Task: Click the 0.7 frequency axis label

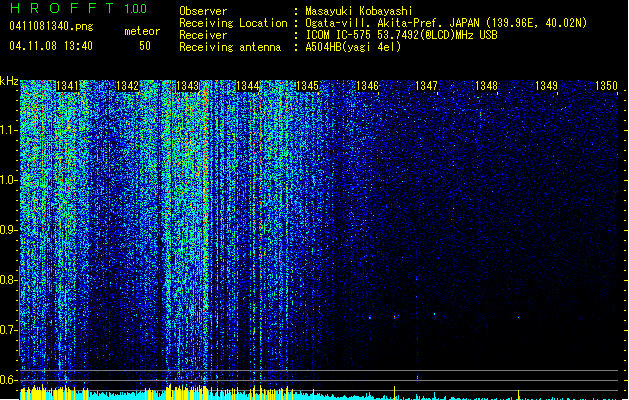Action: click(x=8, y=330)
